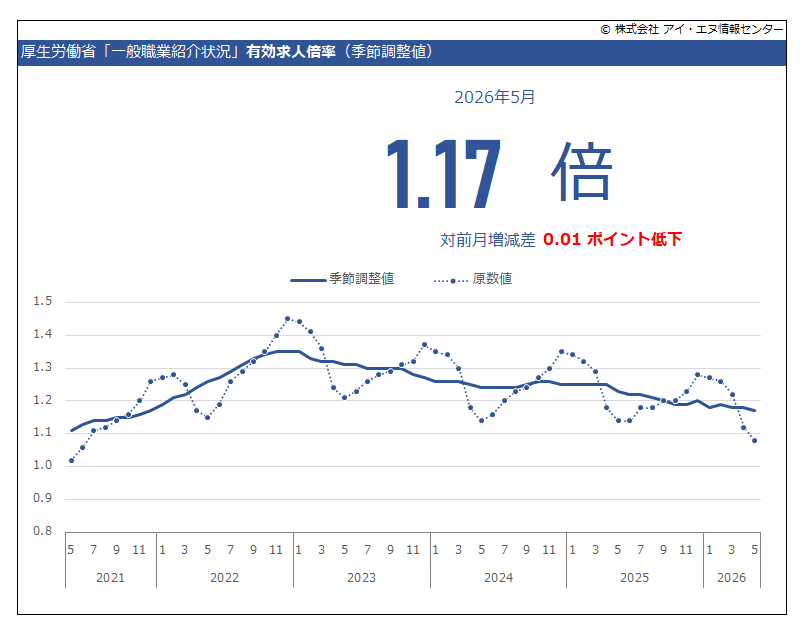Click the 2026 year label on axis

coord(732,578)
